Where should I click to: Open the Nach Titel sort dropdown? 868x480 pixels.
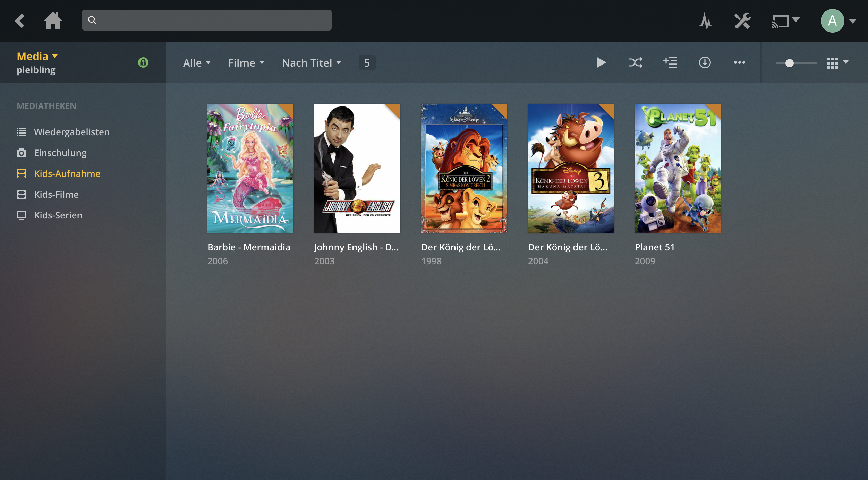[312, 63]
